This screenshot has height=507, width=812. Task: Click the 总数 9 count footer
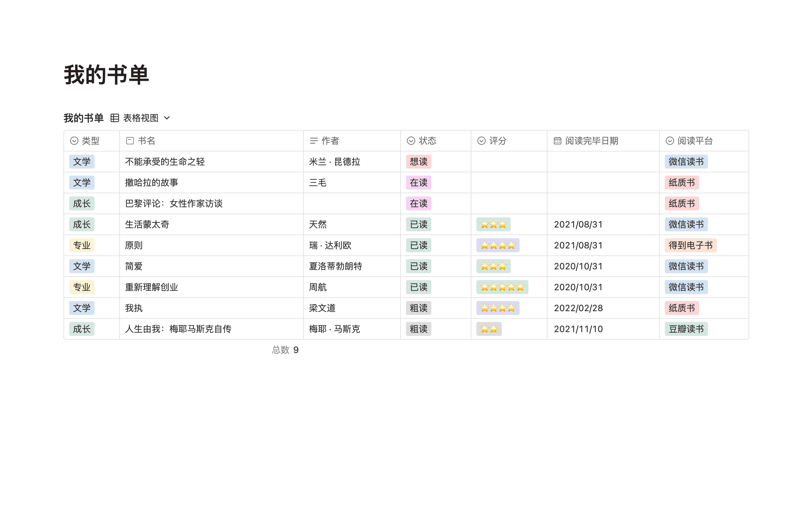coord(285,350)
